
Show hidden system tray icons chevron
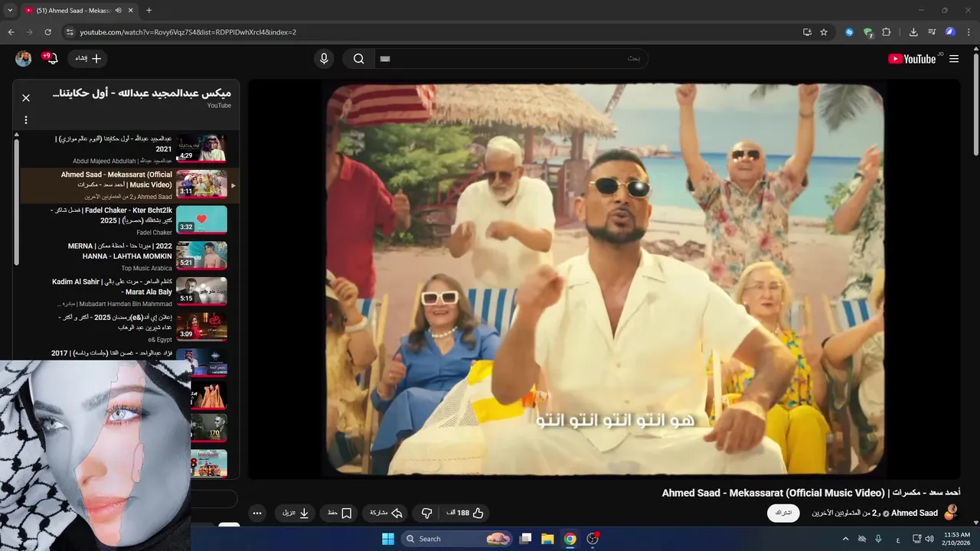(846, 539)
